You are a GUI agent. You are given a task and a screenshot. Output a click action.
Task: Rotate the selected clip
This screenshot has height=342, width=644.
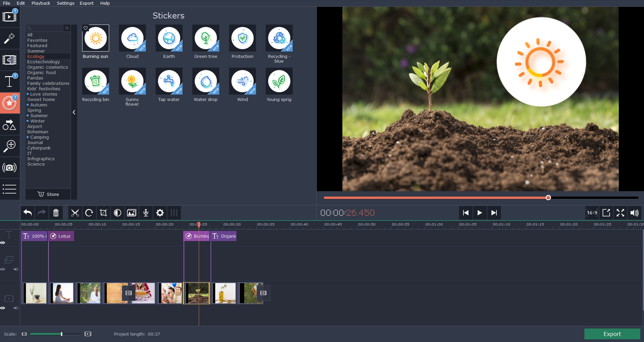click(x=89, y=213)
